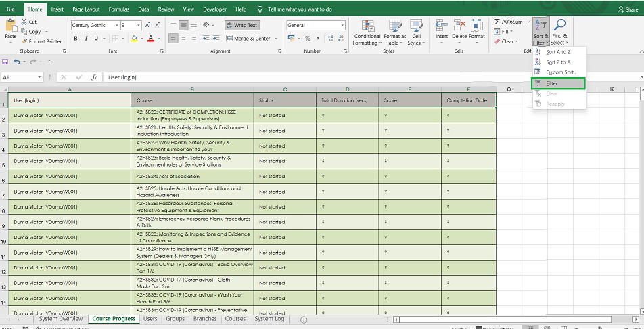This screenshot has width=644, height=329.
Task: Toggle the Wrap Text button
Action: click(x=241, y=25)
